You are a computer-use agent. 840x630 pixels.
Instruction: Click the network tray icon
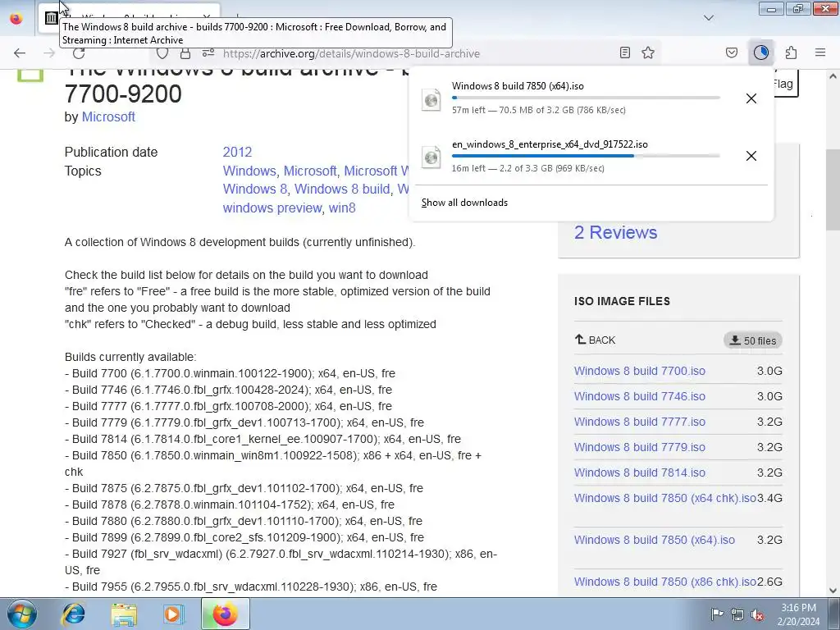[x=737, y=614]
